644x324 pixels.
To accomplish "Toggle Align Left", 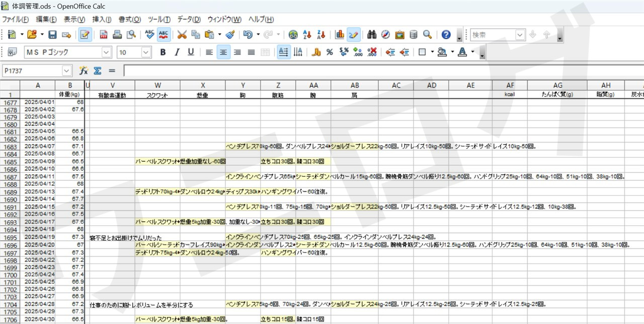I will pyautogui.click(x=209, y=52).
